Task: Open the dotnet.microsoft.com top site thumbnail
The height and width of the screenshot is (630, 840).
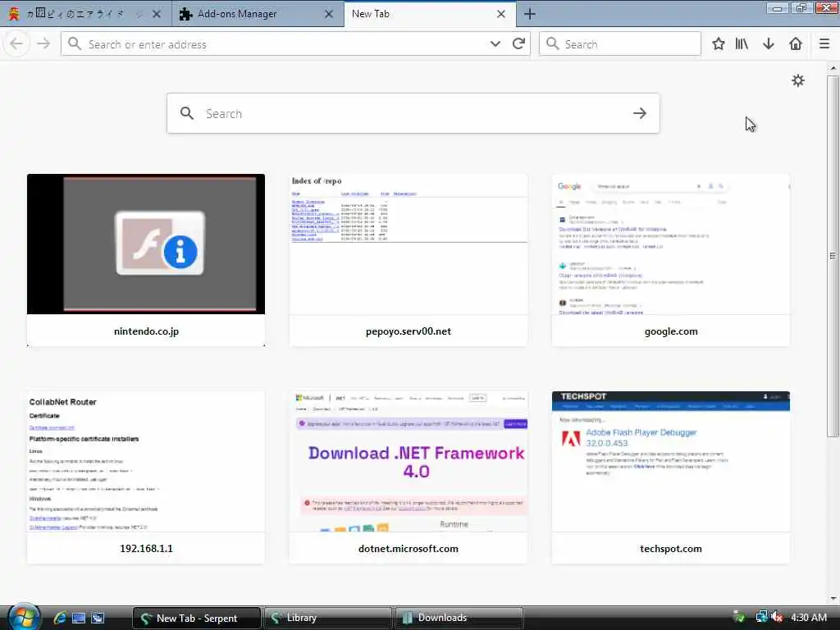Action: (x=409, y=461)
